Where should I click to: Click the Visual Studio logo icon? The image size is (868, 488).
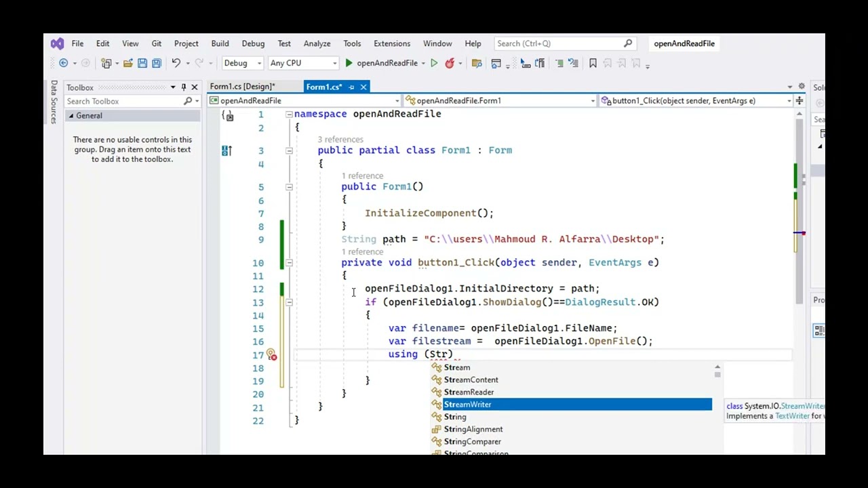[x=57, y=43]
